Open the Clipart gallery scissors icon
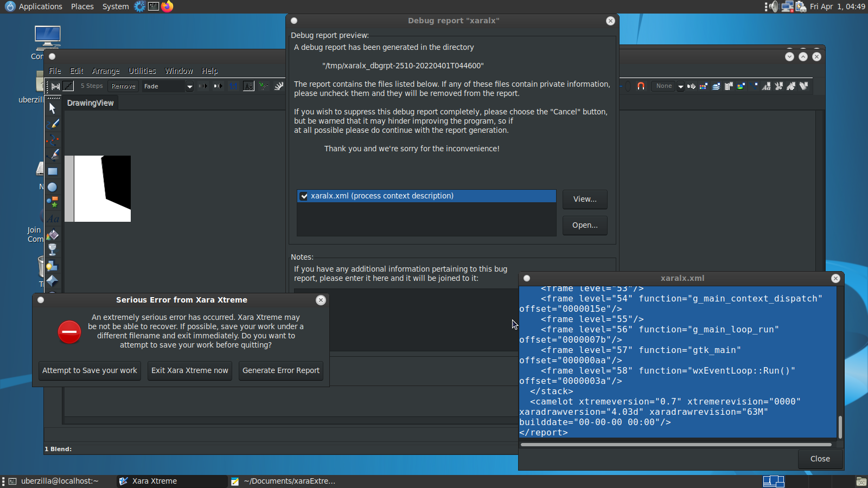The height and width of the screenshot is (488, 868). point(779,86)
